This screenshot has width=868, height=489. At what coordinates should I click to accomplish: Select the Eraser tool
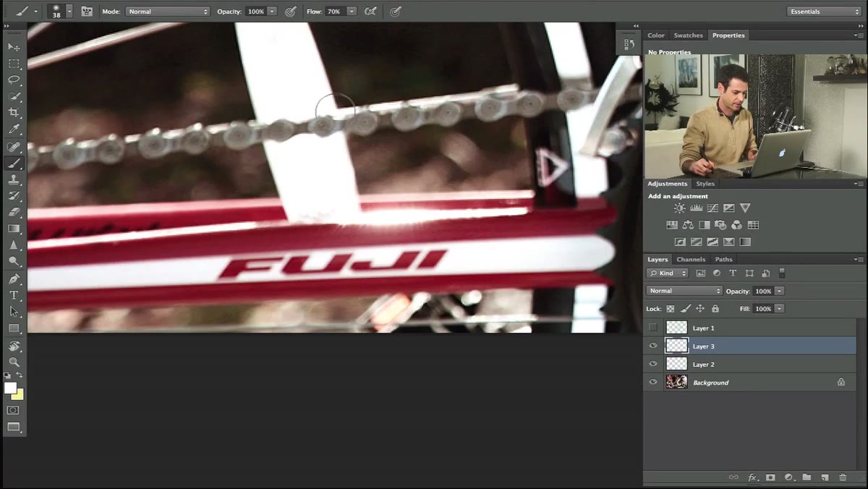[14, 213]
